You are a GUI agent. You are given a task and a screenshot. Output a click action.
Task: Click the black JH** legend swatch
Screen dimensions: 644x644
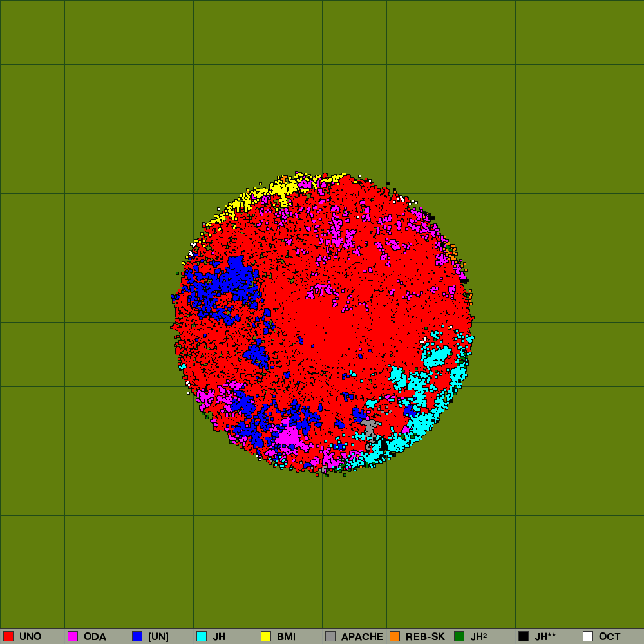524,636
